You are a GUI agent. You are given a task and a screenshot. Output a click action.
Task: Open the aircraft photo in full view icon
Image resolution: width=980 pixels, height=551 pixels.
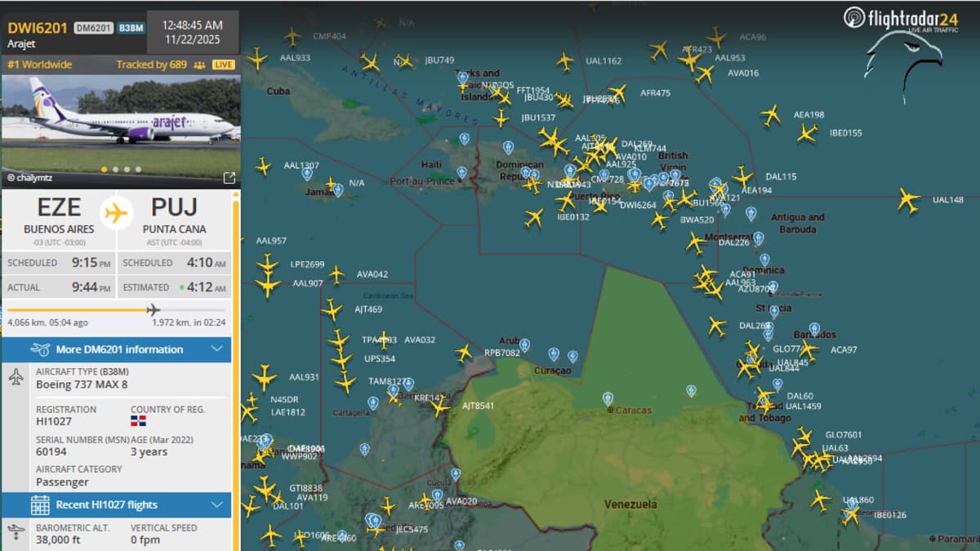(x=229, y=178)
